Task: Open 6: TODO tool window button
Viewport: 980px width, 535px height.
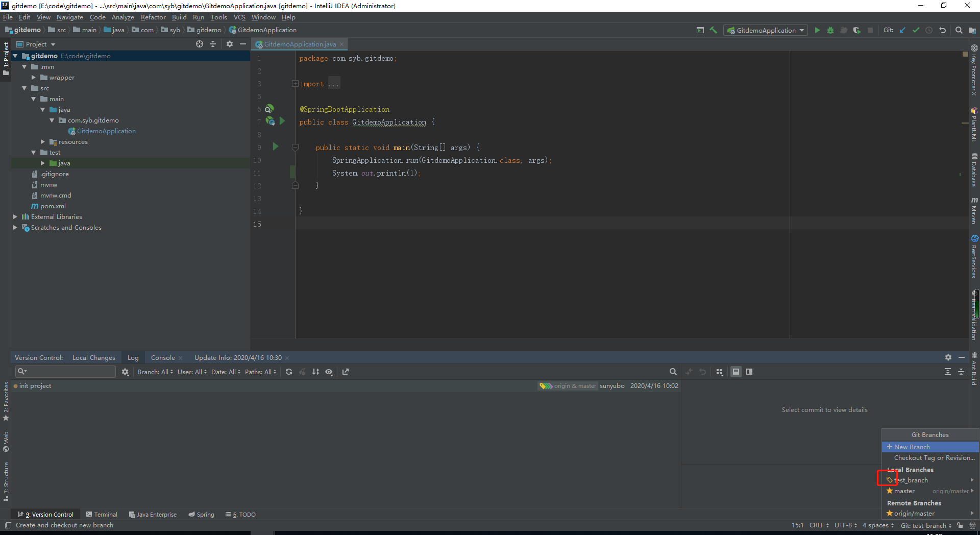Action: pyautogui.click(x=240, y=515)
